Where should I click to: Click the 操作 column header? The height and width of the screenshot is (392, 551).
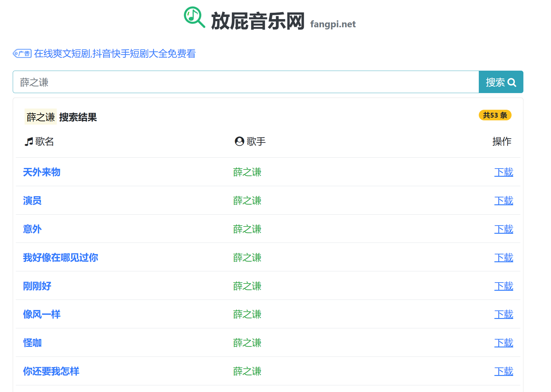point(502,142)
